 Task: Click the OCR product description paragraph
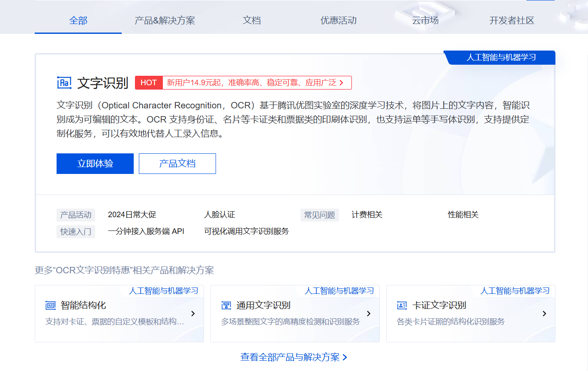(294, 120)
